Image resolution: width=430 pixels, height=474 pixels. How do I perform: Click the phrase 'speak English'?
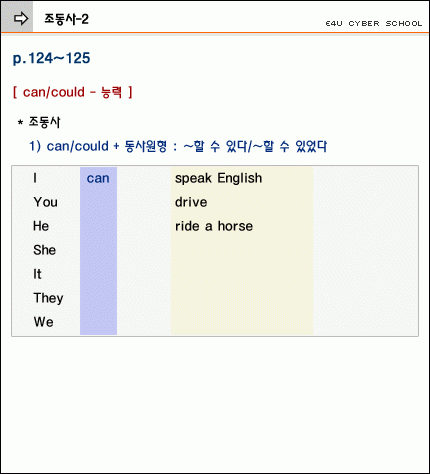219,178
